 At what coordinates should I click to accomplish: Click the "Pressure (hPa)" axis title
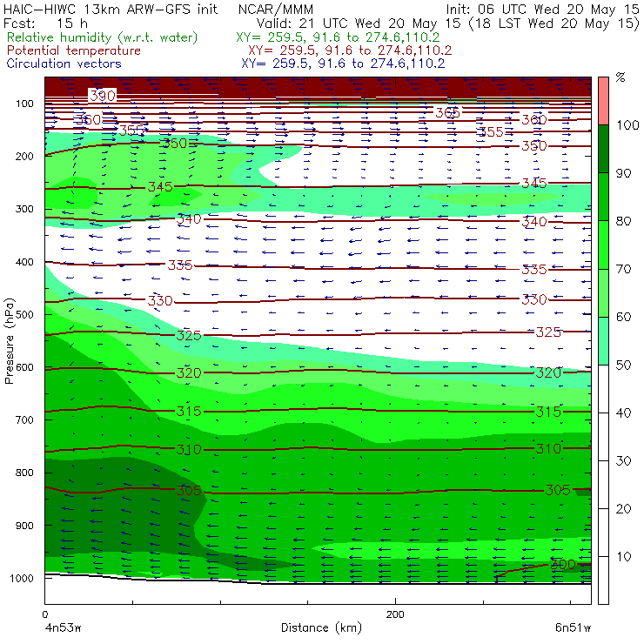coord(9,341)
